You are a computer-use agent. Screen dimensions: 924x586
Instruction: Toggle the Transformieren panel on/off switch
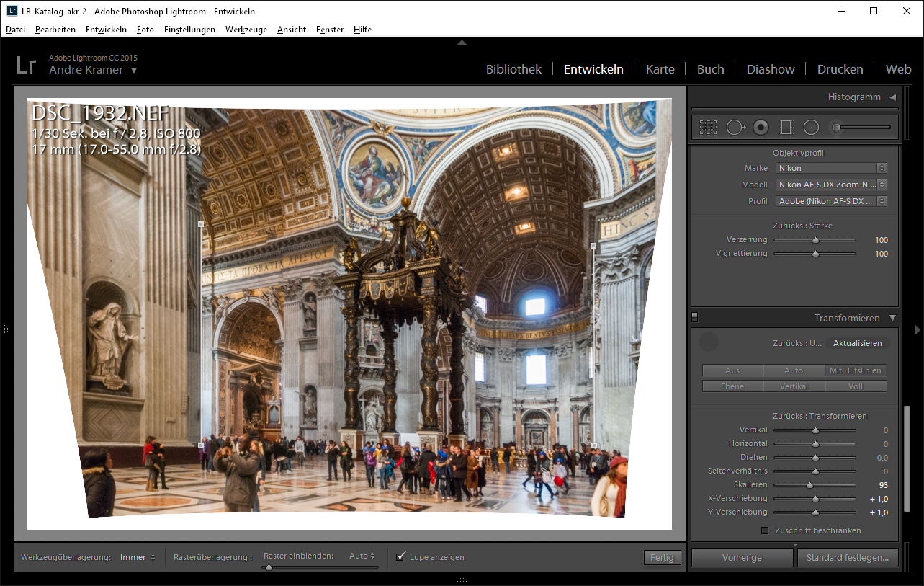click(695, 317)
